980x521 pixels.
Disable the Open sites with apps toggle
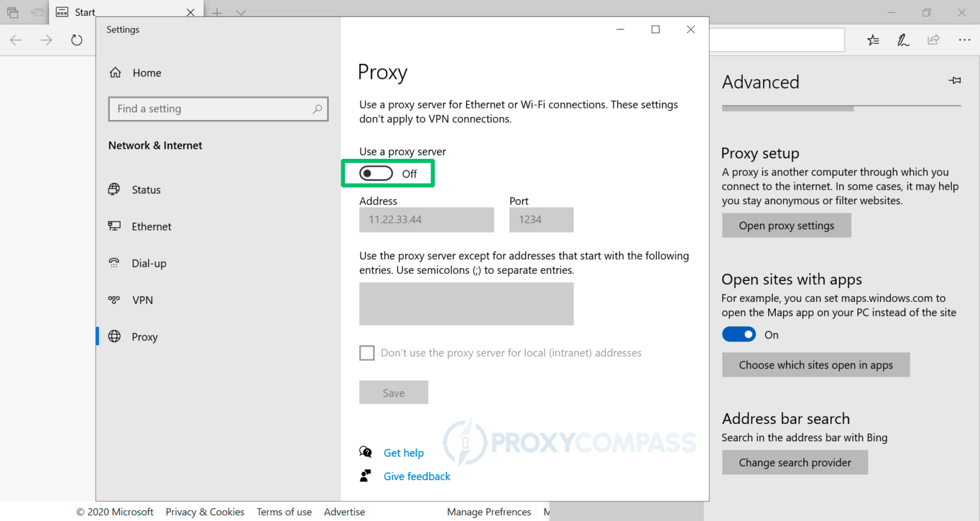pyautogui.click(x=739, y=334)
